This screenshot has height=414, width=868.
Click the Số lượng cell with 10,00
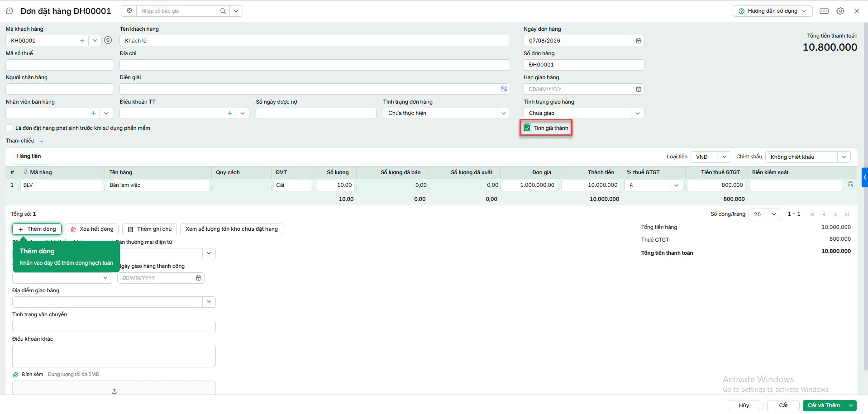point(335,185)
